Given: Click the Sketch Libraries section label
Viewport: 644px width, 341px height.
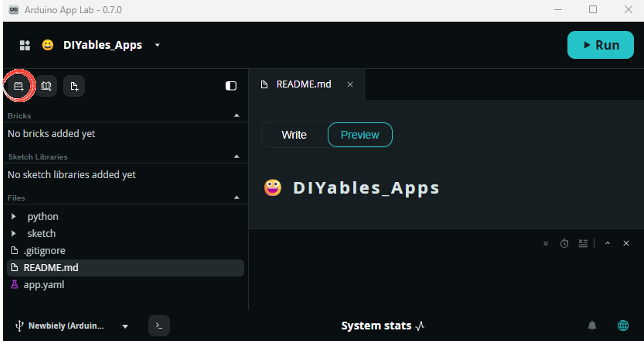Looking at the screenshot, I should coord(38,157).
